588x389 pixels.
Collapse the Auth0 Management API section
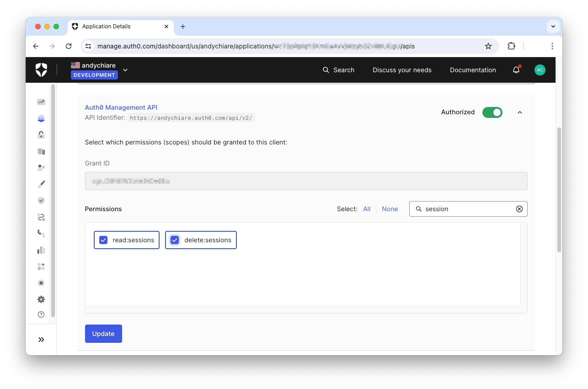[520, 112]
